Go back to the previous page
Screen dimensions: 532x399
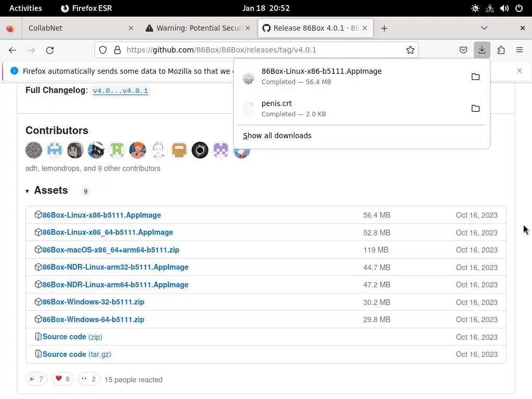coord(12,50)
